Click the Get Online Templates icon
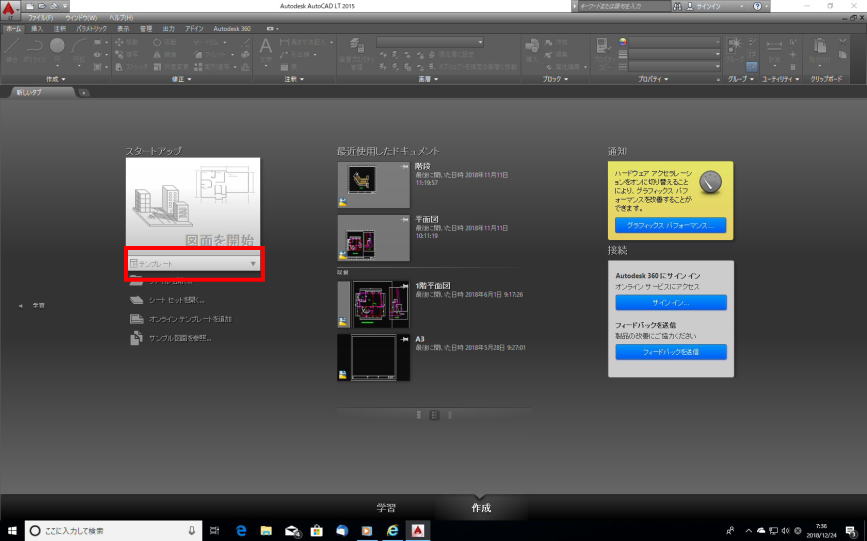 pos(137,319)
